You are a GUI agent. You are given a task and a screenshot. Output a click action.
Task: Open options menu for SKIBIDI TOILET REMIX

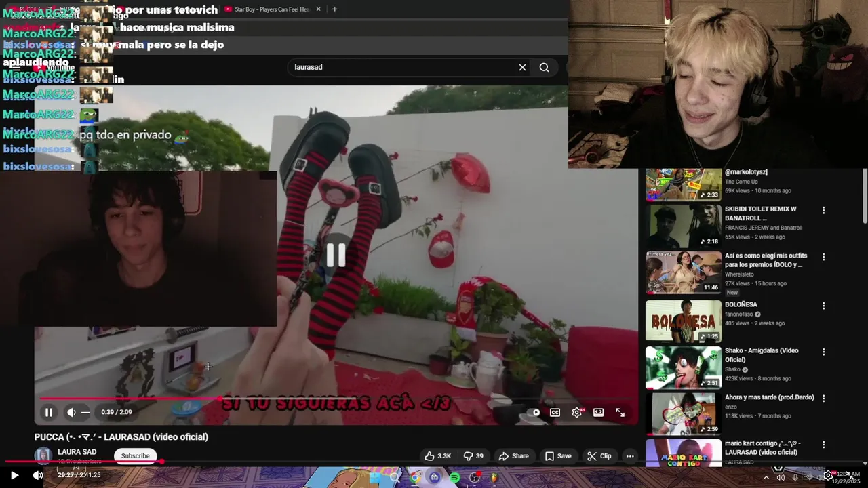click(823, 211)
